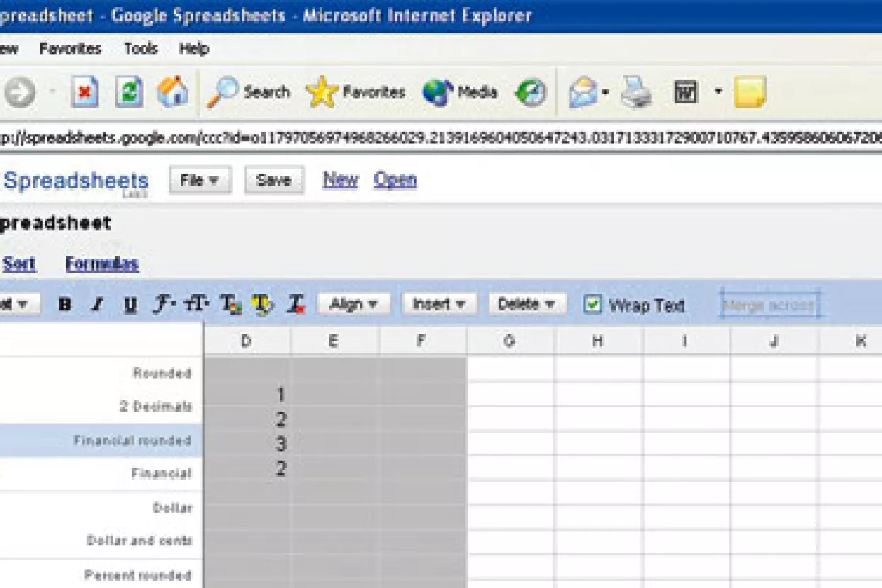The width and height of the screenshot is (882, 588).
Task: Open the Favorites menu
Action: [70, 49]
